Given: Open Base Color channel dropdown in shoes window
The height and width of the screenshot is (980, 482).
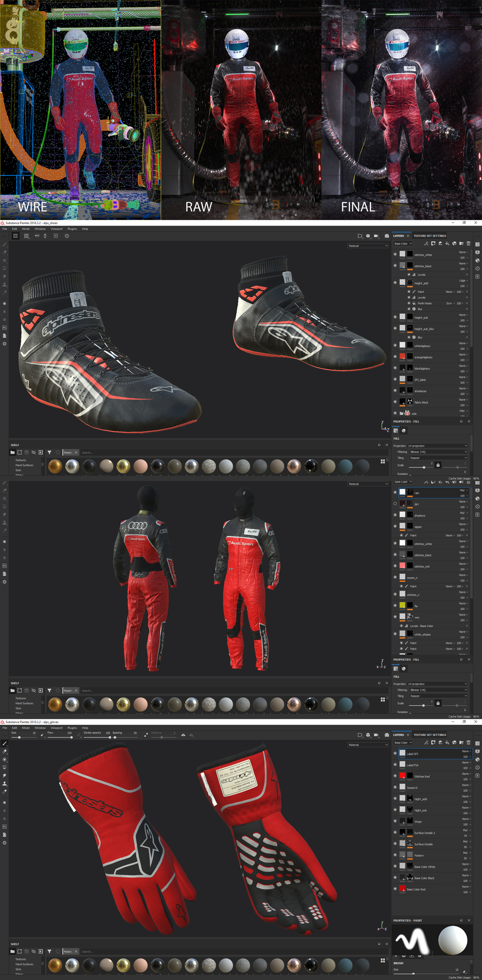Looking at the screenshot, I should [x=403, y=243].
